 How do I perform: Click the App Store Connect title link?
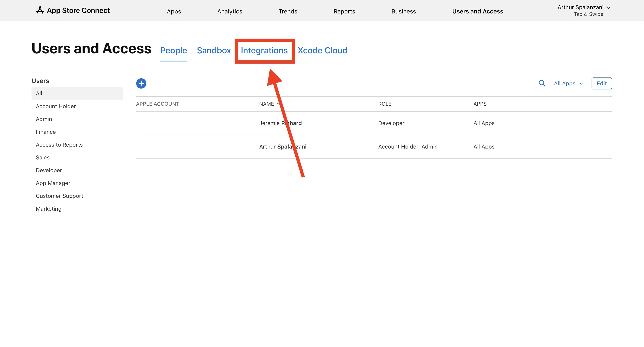tap(78, 10)
